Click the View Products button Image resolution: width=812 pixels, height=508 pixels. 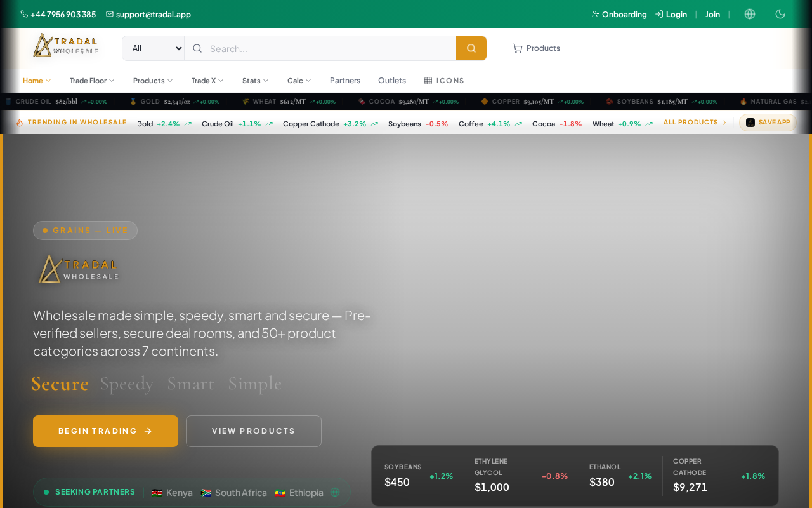click(x=253, y=431)
